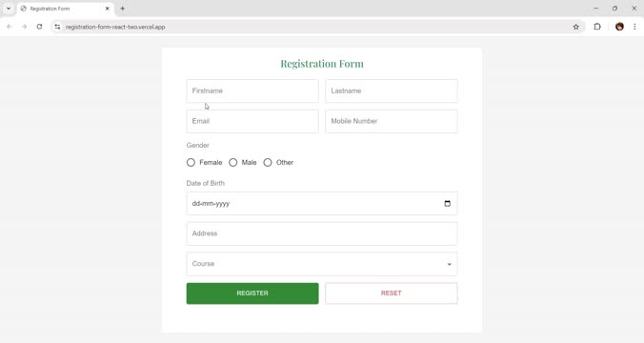Click the profile avatar icon
This screenshot has height=343, width=644.
(619, 27)
